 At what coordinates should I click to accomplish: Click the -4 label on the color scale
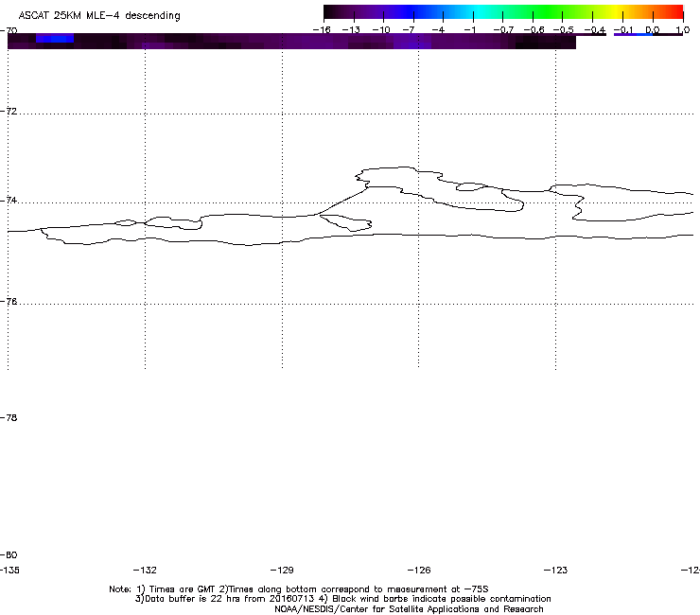tap(439, 30)
